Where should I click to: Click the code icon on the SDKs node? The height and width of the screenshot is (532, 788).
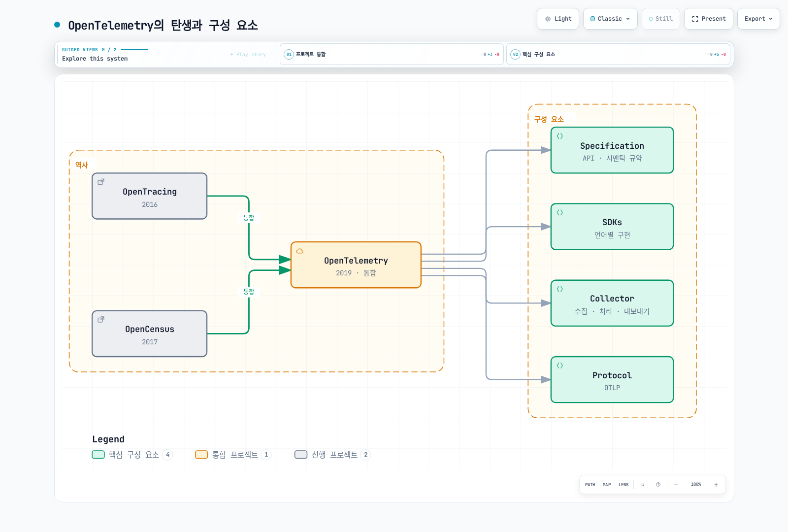559,213
